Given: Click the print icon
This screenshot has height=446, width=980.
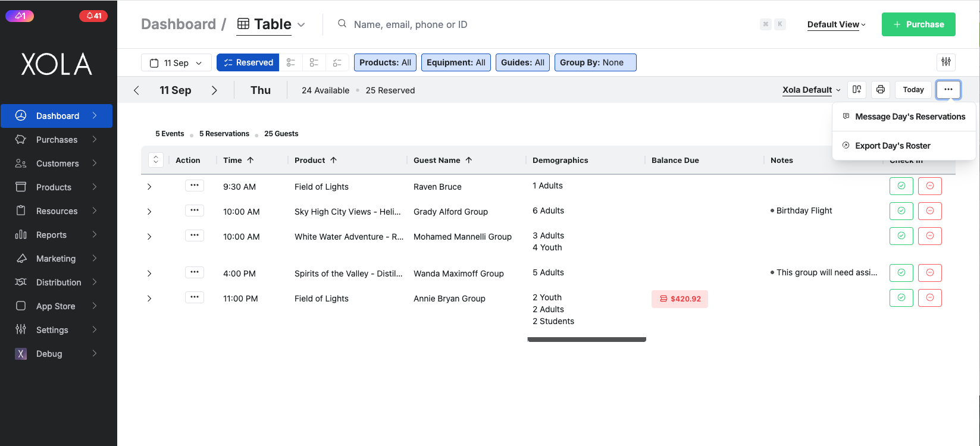Looking at the screenshot, I should pyautogui.click(x=881, y=90).
